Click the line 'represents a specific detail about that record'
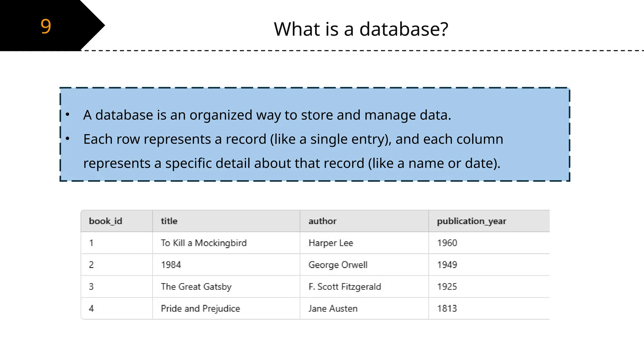644x362 pixels. pos(291,163)
